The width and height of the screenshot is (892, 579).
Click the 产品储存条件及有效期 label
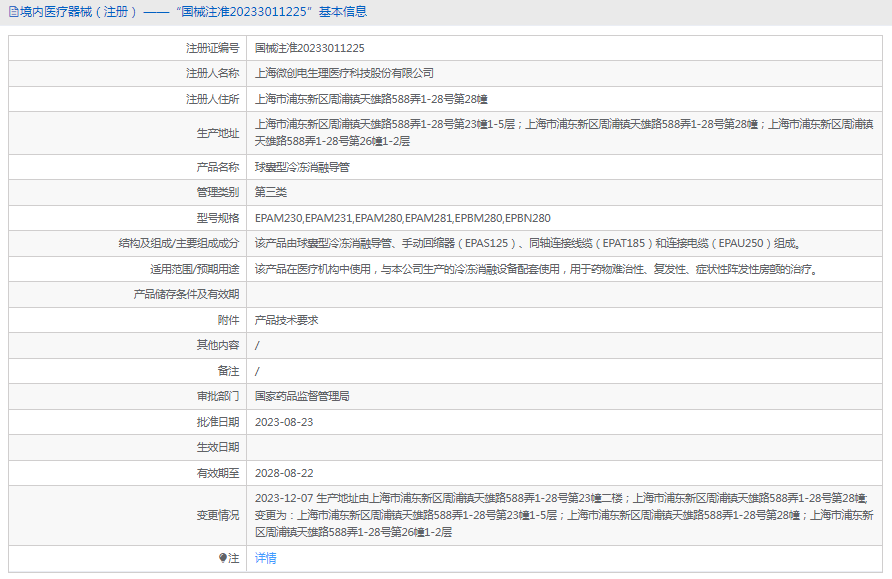tap(186, 294)
